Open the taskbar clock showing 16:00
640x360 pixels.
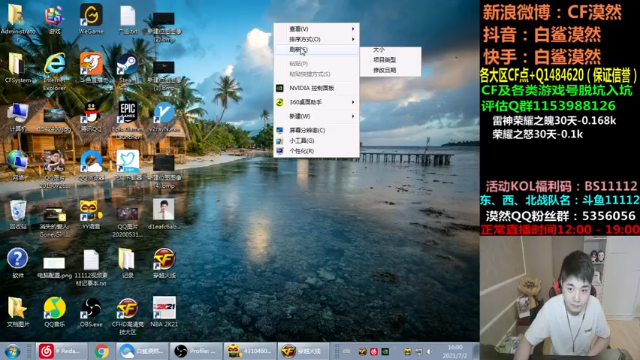point(455,351)
